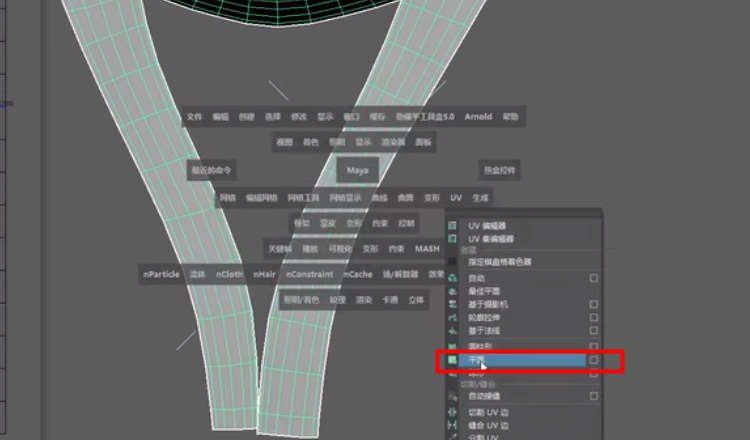Open the Arnold menu
Screen dimensions: 750x440
pos(478,116)
